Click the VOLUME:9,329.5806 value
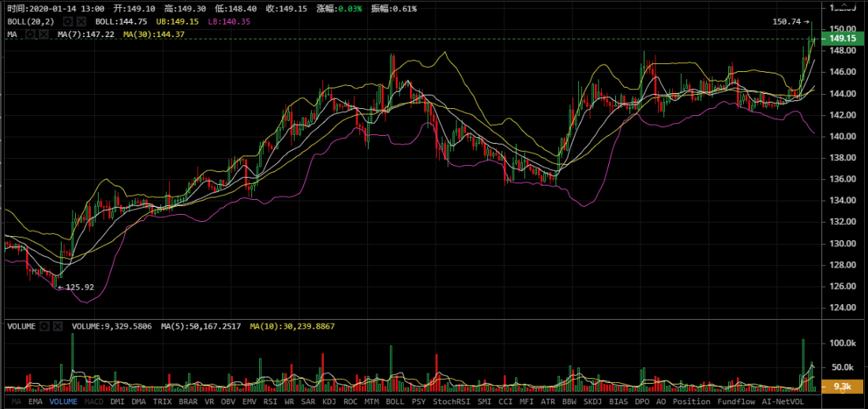 113,327
